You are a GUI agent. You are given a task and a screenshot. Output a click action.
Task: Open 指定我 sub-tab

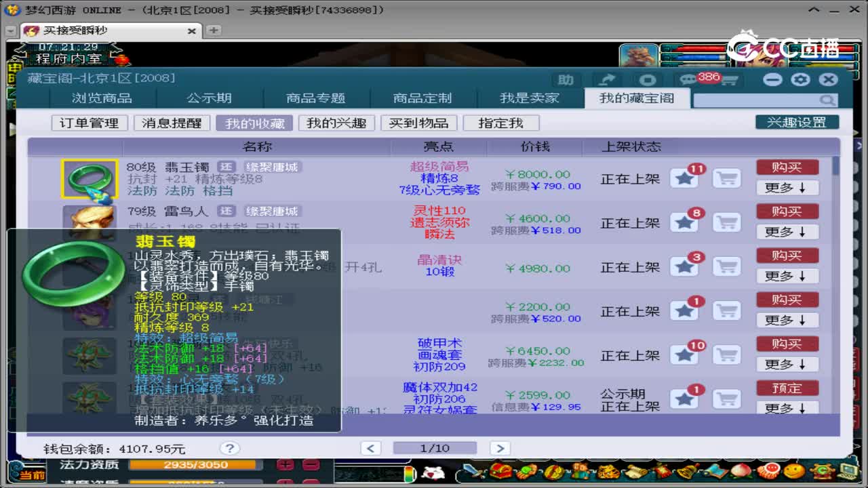coord(501,123)
